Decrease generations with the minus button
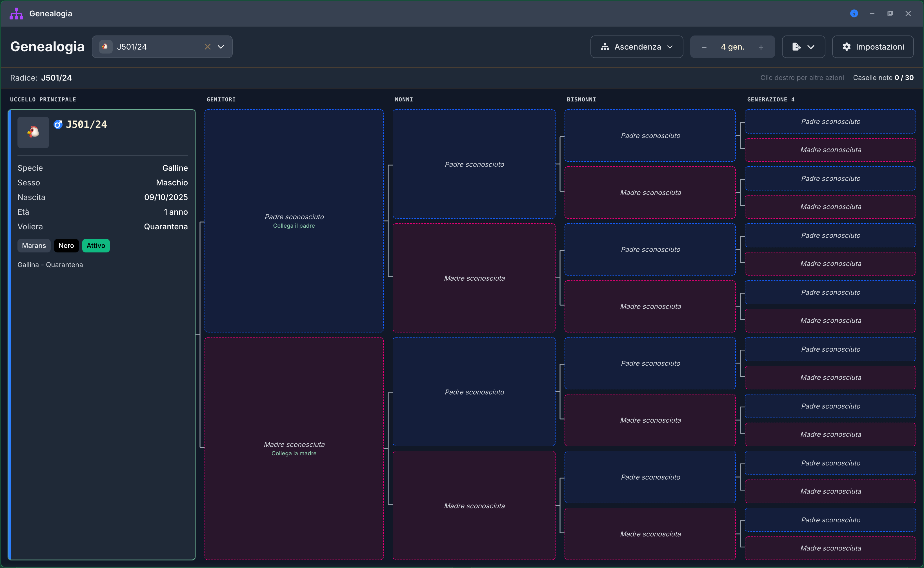Viewport: 924px width, 568px height. [x=704, y=47]
